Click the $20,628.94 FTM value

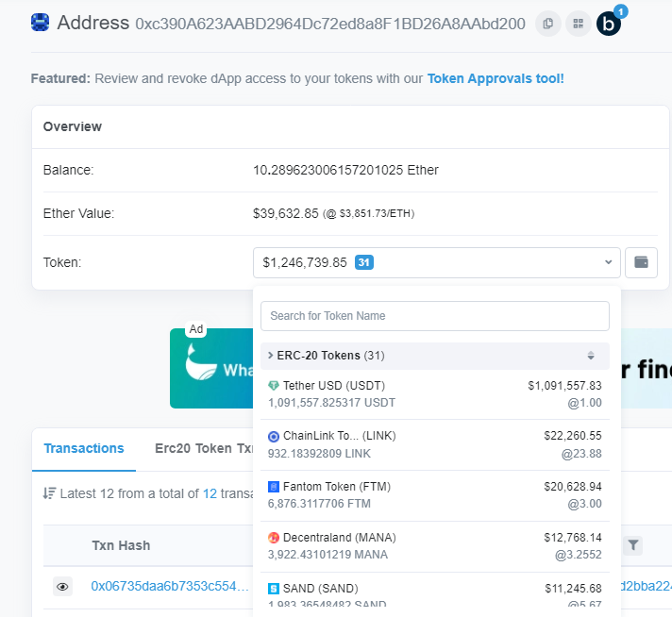coord(573,486)
